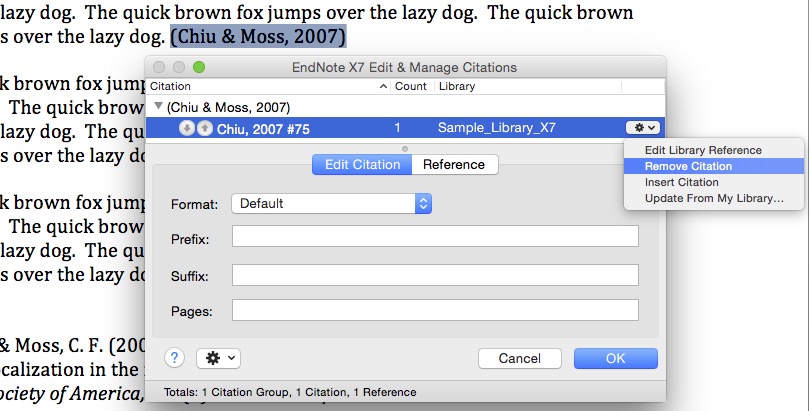Click the gear menu on Chiu row
The height and width of the screenshot is (411, 809).
pos(643,127)
